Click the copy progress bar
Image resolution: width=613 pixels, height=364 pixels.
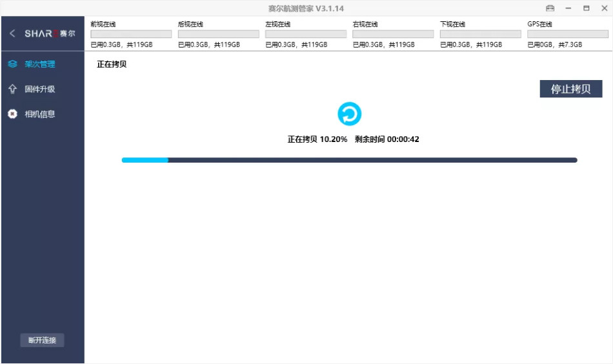pyautogui.click(x=350, y=160)
